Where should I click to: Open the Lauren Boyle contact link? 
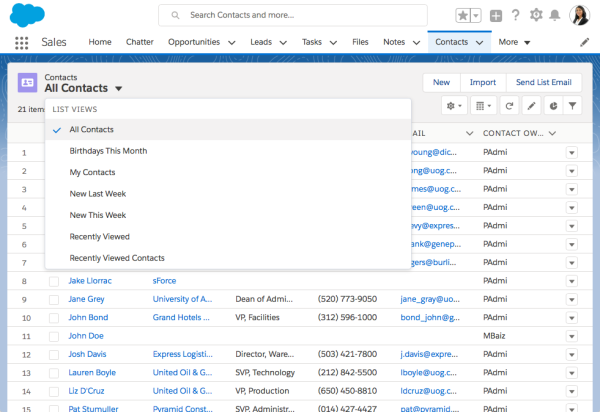click(92, 373)
